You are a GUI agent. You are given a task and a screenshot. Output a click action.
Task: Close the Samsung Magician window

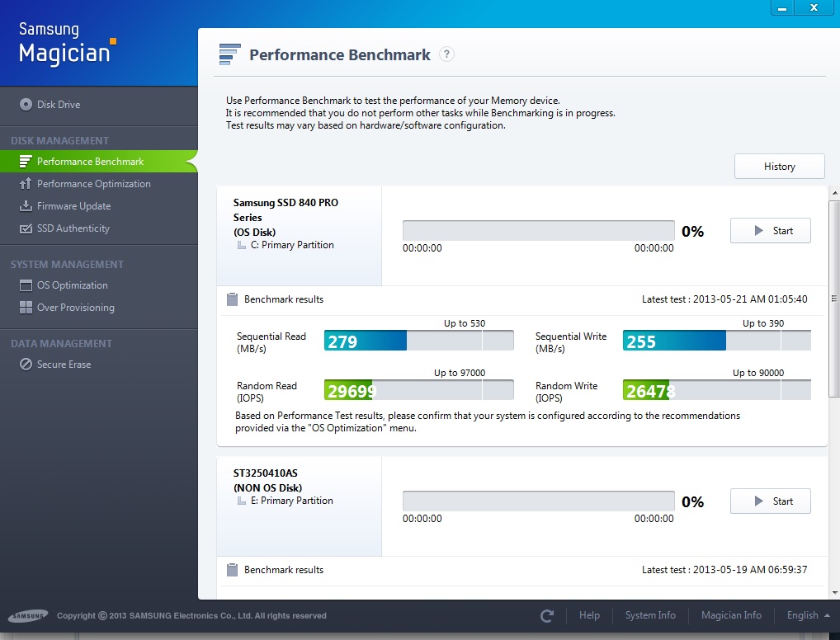pos(814,7)
